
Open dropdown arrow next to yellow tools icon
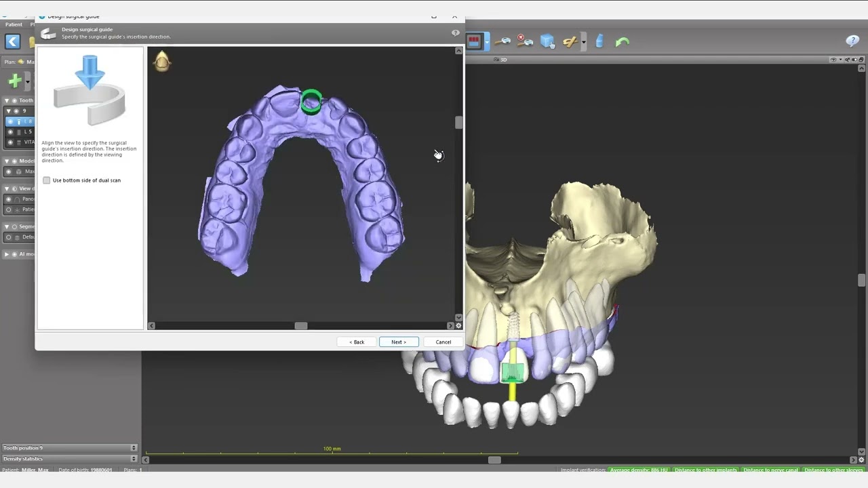pyautogui.click(x=583, y=42)
